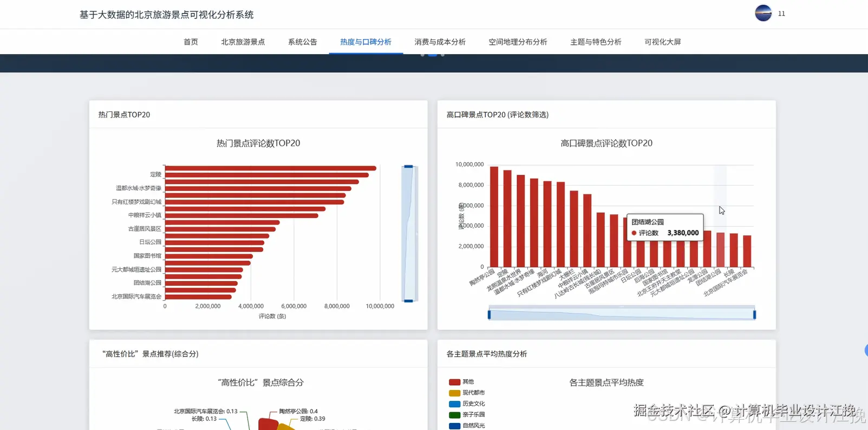Open the 可视化大屏 tab
The image size is (868, 430).
point(663,42)
